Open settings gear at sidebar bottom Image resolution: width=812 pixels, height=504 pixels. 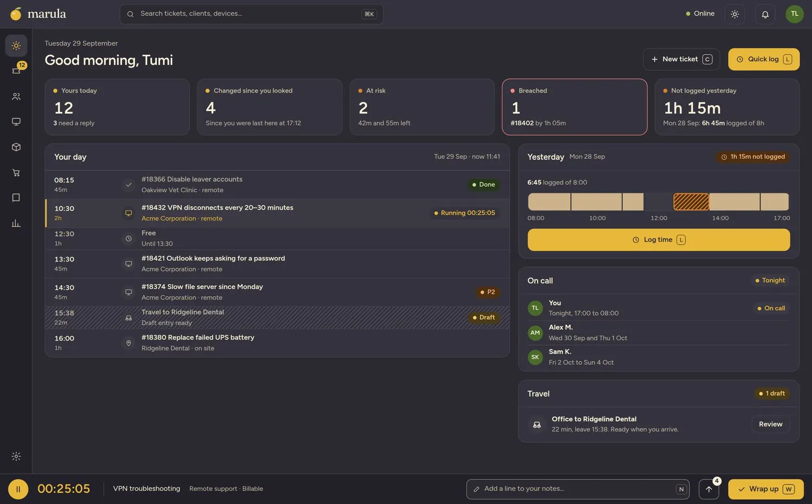[16, 456]
